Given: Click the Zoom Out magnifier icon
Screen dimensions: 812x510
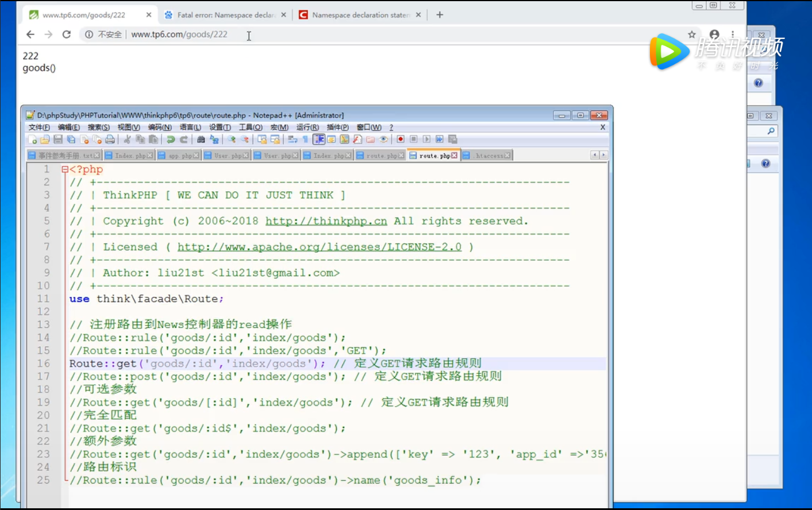Looking at the screenshot, I should 245,140.
